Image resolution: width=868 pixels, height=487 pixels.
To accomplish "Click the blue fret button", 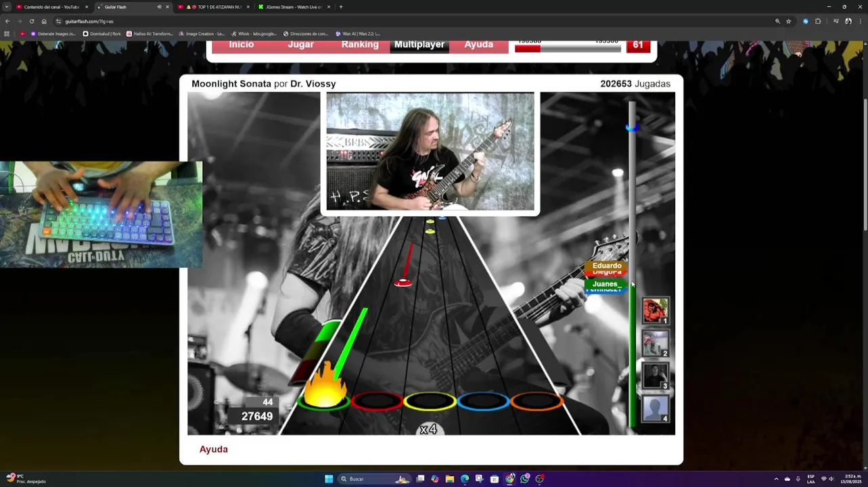I will pos(483,402).
